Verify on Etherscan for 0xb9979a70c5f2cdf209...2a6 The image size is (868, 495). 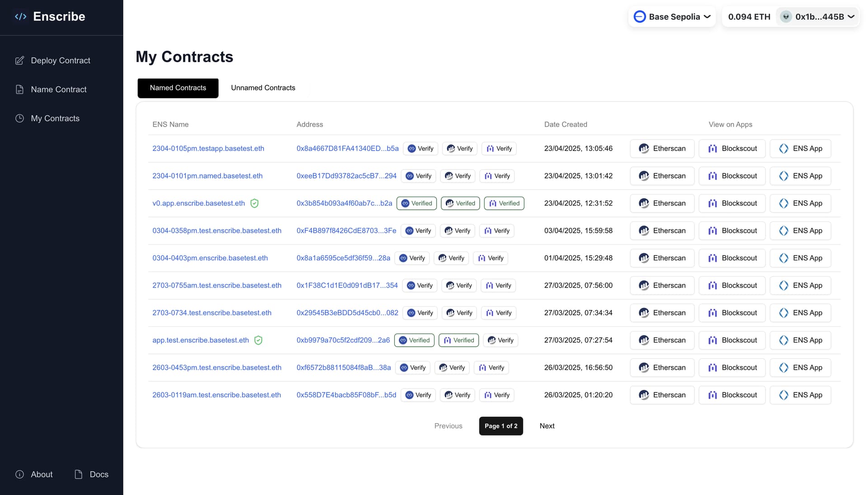coord(500,340)
